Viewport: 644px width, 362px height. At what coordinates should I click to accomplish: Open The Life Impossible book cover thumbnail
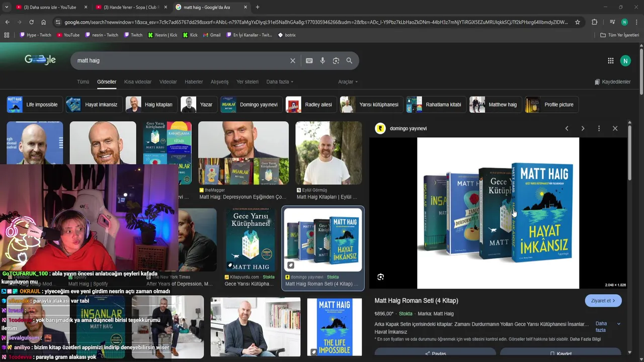point(335,327)
